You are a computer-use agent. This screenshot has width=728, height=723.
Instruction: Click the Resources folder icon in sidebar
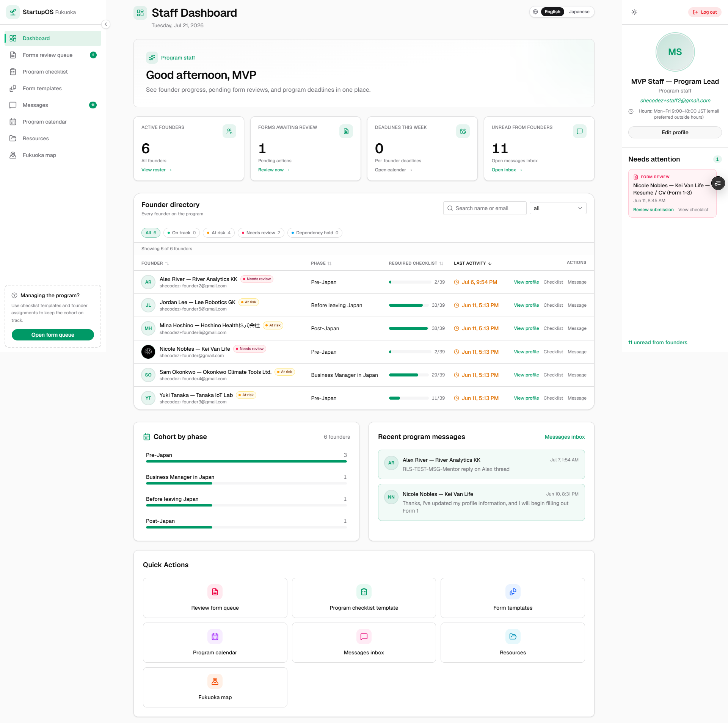click(x=13, y=138)
